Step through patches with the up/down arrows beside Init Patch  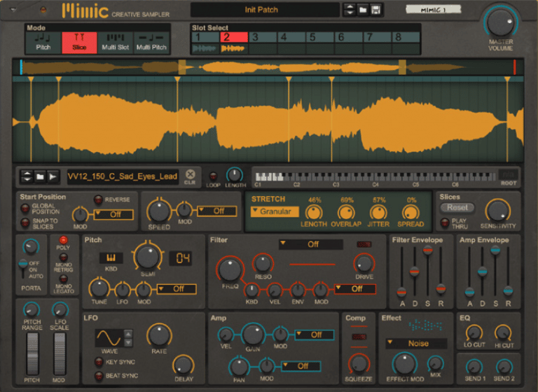tap(350, 10)
